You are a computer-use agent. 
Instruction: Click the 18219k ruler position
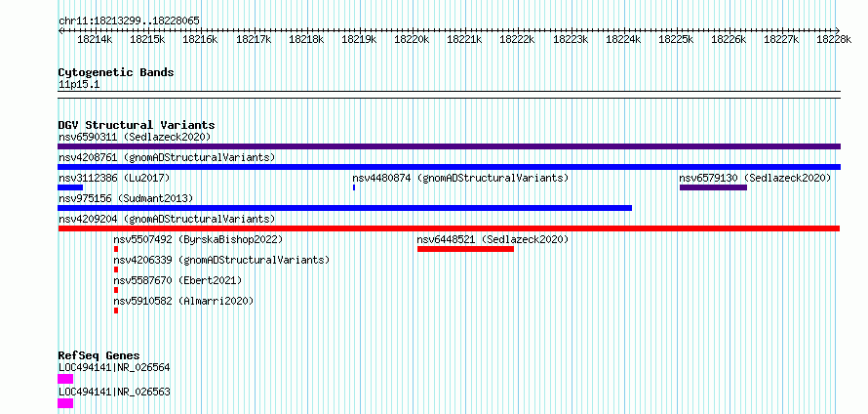pos(359,39)
